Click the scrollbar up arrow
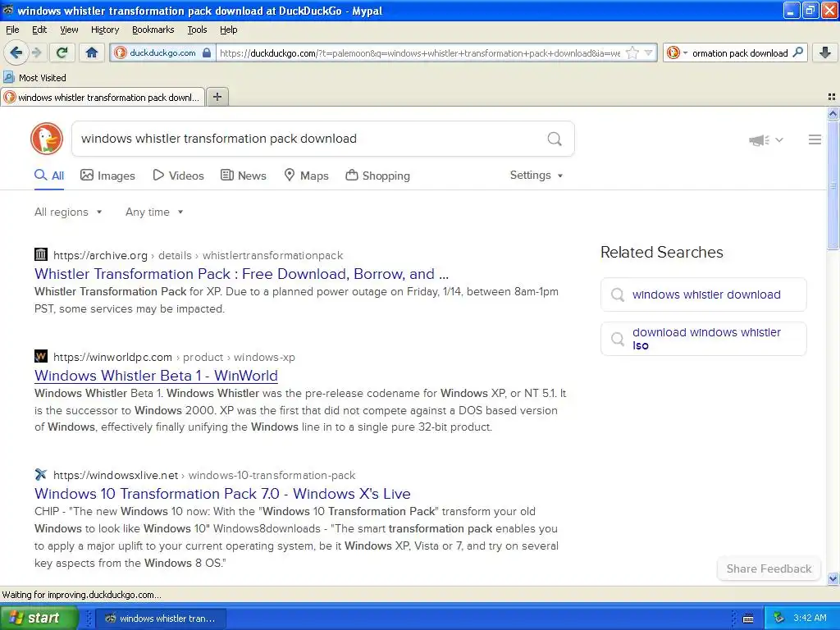 click(833, 113)
